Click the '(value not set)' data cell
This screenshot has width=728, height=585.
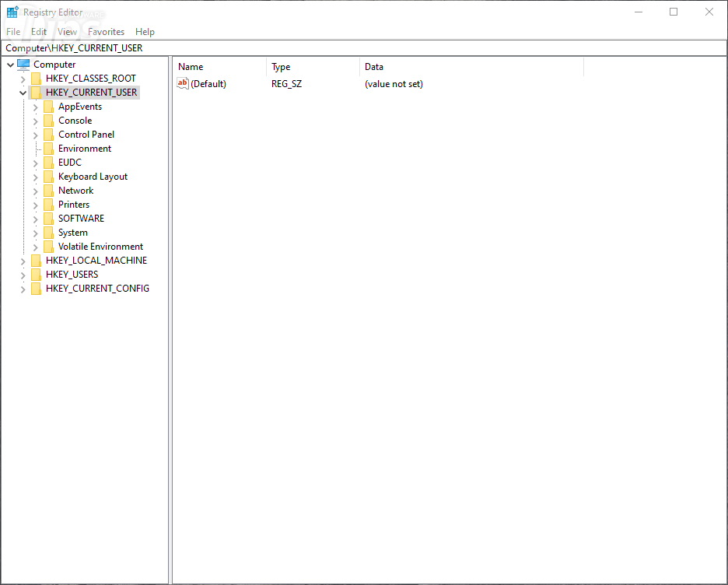tap(394, 84)
